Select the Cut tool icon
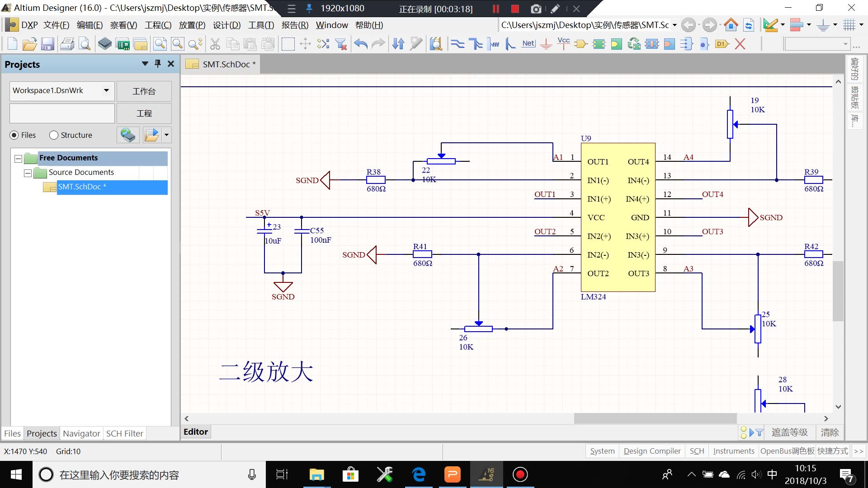This screenshot has height=488, width=868. (x=215, y=44)
